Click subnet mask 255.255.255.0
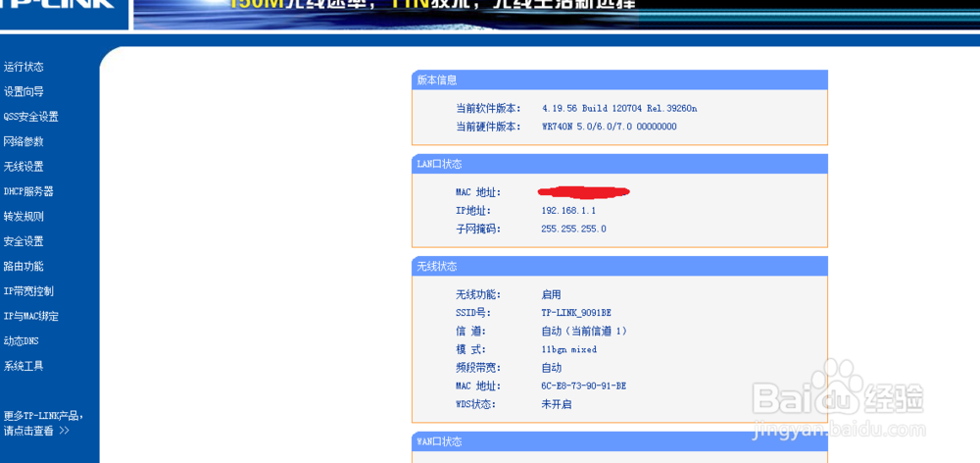980x463 pixels. 573,229
